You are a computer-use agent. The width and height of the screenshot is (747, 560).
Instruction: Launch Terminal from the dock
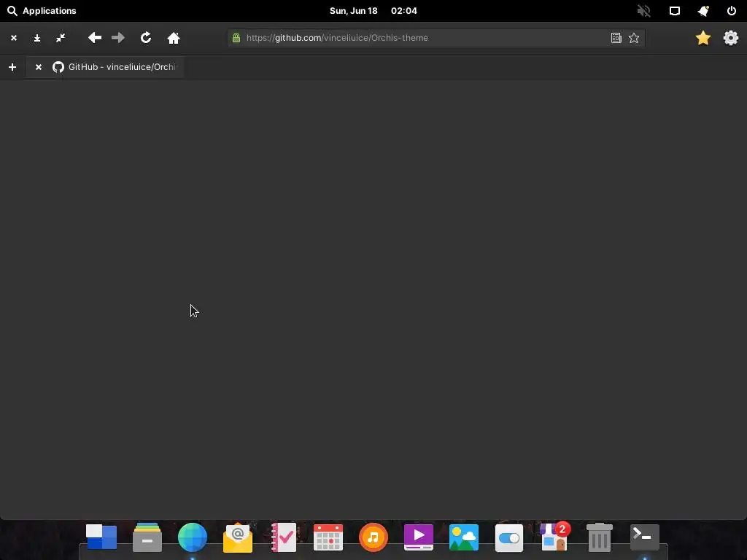(645, 537)
